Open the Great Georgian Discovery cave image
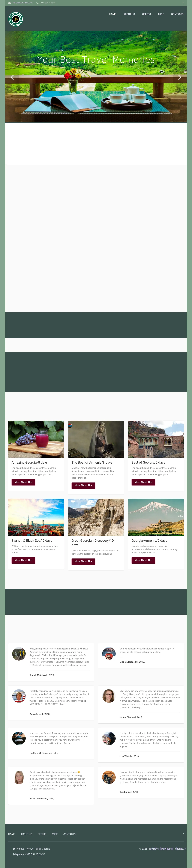The height and width of the screenshot is (868, 192). (96, 517)
